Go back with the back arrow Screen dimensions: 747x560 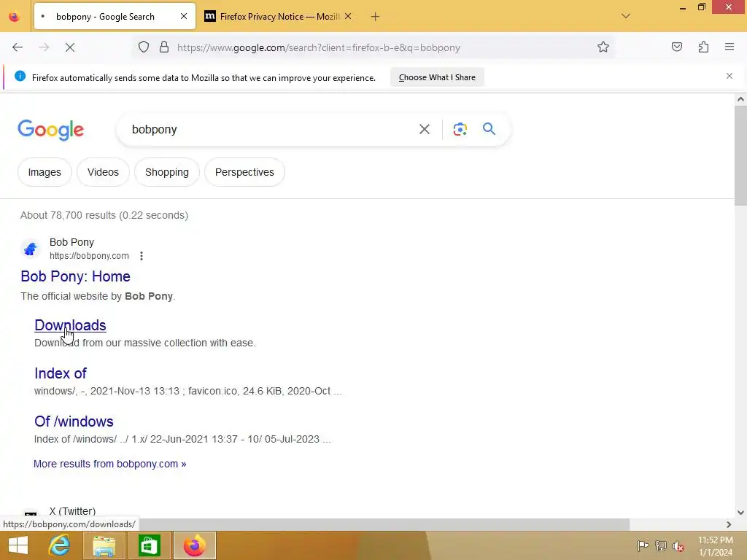point(18,47)
